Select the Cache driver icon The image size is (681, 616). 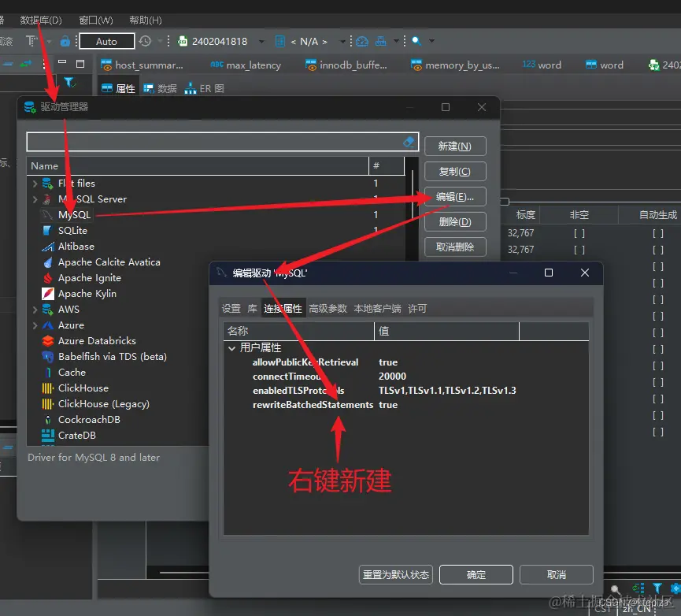(48, 373)
